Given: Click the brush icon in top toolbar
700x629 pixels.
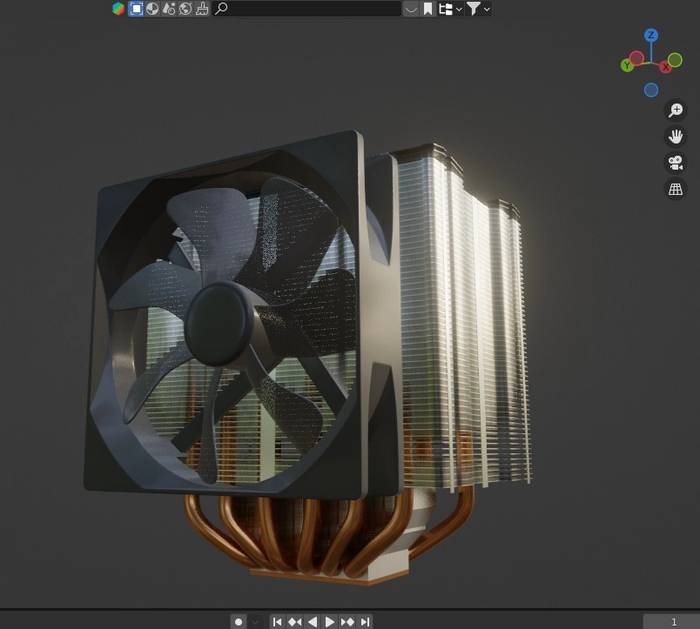Looking at the screenshot, I should (202, 8).
